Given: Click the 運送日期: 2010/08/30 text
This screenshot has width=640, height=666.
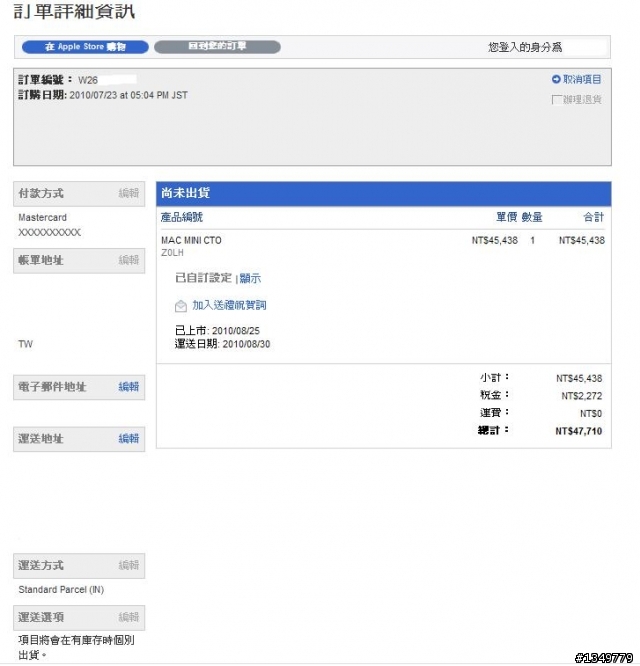Looking at the screenshot, I should point(222,344).
